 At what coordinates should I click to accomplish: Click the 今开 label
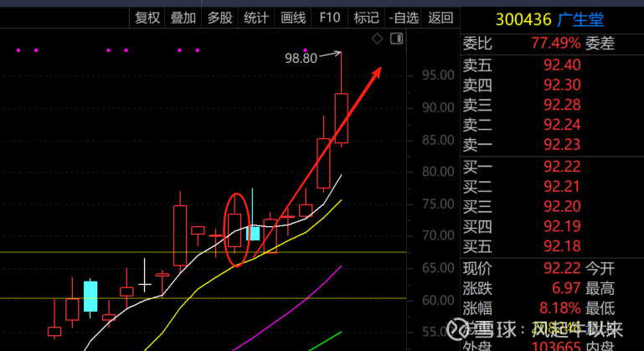tap(600, 268)
